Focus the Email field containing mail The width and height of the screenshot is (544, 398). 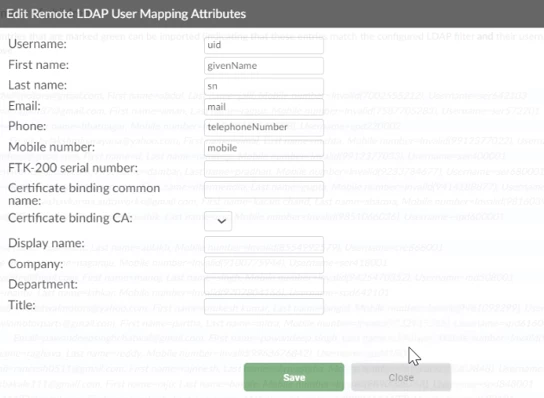(x=264, y=107)
